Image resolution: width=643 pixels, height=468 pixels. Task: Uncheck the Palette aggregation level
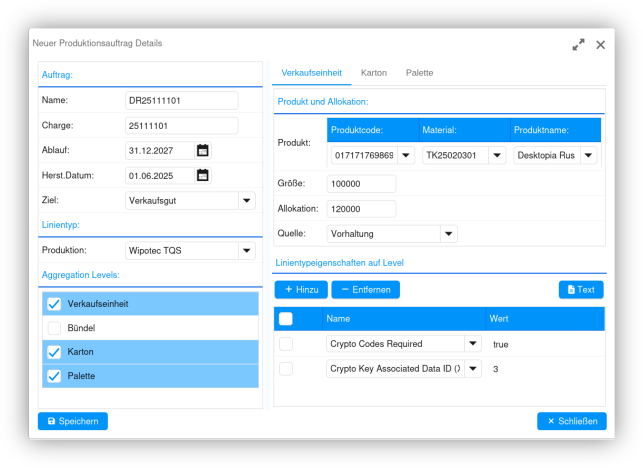(x=54, y=376)
